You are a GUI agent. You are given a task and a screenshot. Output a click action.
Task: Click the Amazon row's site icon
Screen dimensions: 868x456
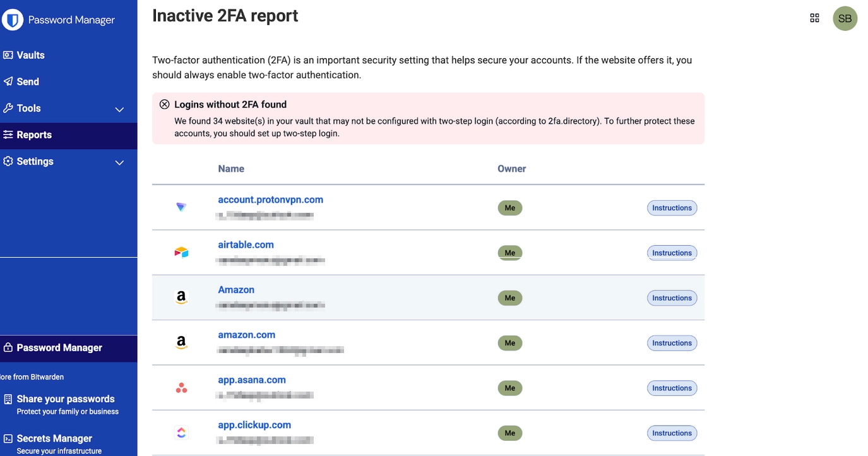point(181,297)
